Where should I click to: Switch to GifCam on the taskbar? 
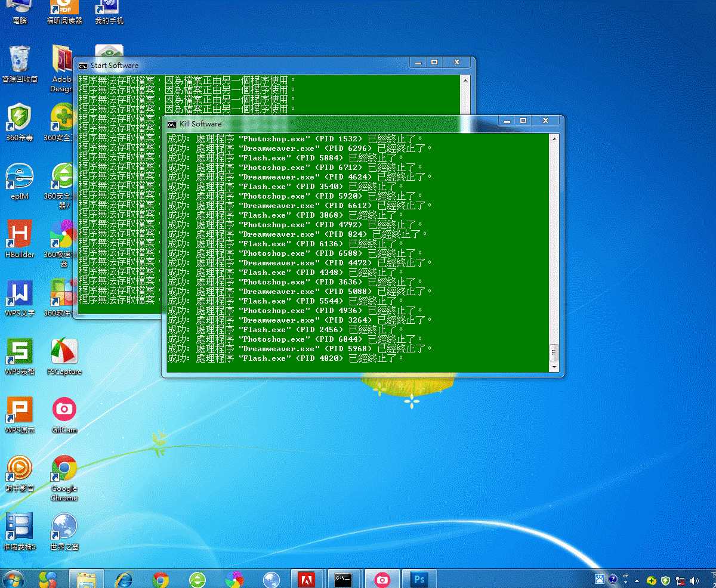(382, 578)
